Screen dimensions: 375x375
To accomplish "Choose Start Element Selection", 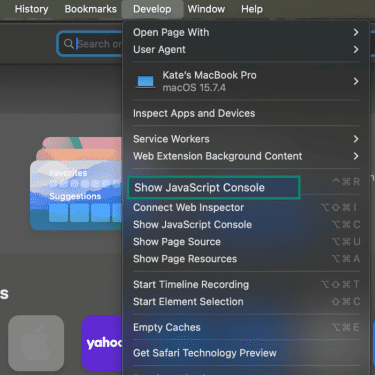I will 246,302.
